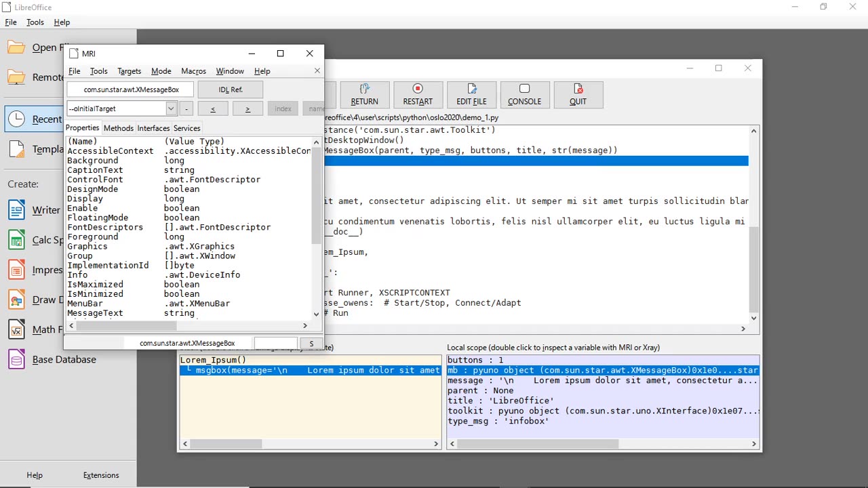Click the CaptionText property row
The width and height of the screenshot is (868, 488).
(189, 170)
